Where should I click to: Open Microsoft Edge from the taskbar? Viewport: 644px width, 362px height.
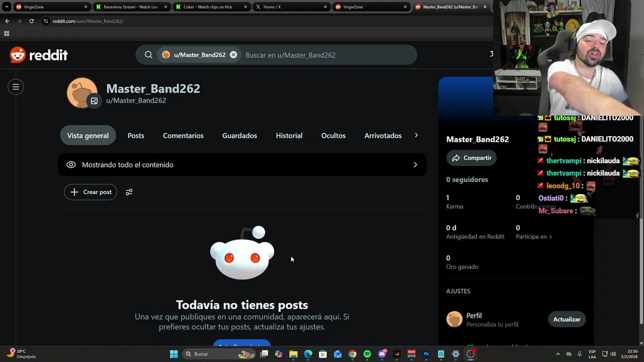(308, 354)
